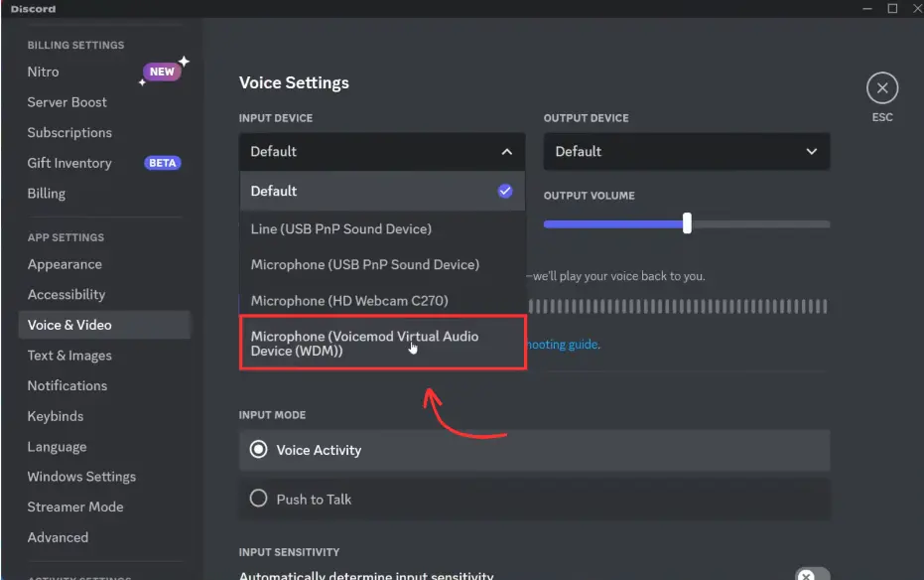Minimize the Discord window
Image resolution: width=924 pixels, height=580 pixels.
coord(866,8)
